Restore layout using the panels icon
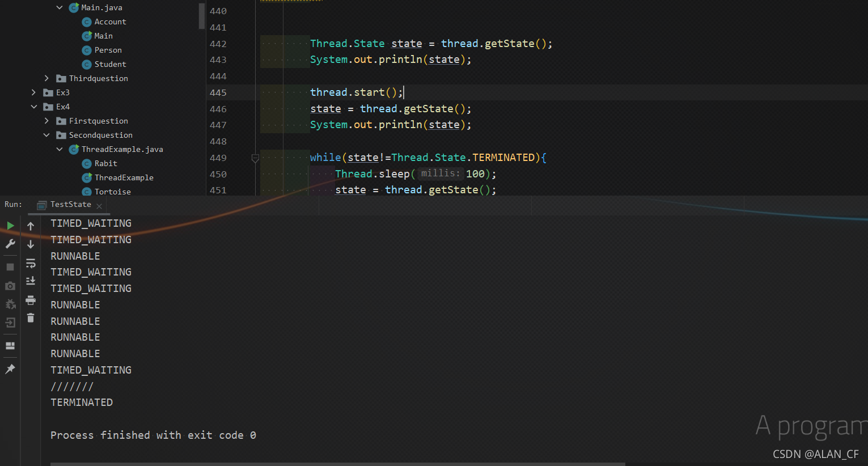This screenshot has width=868, height=466. coord(10,346)
